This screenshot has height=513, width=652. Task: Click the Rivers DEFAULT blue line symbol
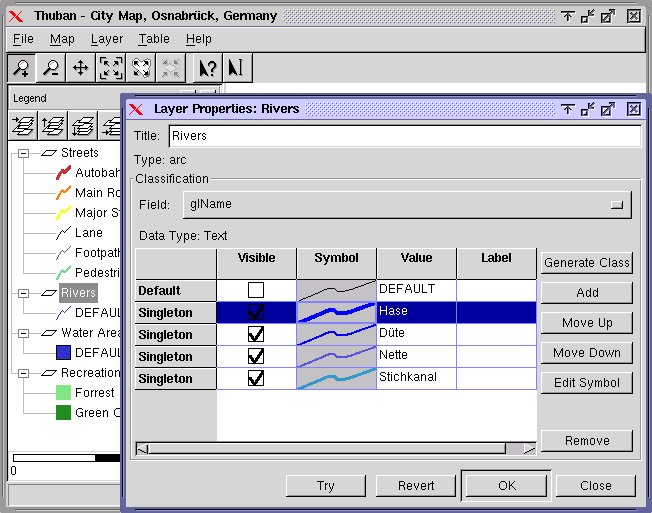(63, 313)
